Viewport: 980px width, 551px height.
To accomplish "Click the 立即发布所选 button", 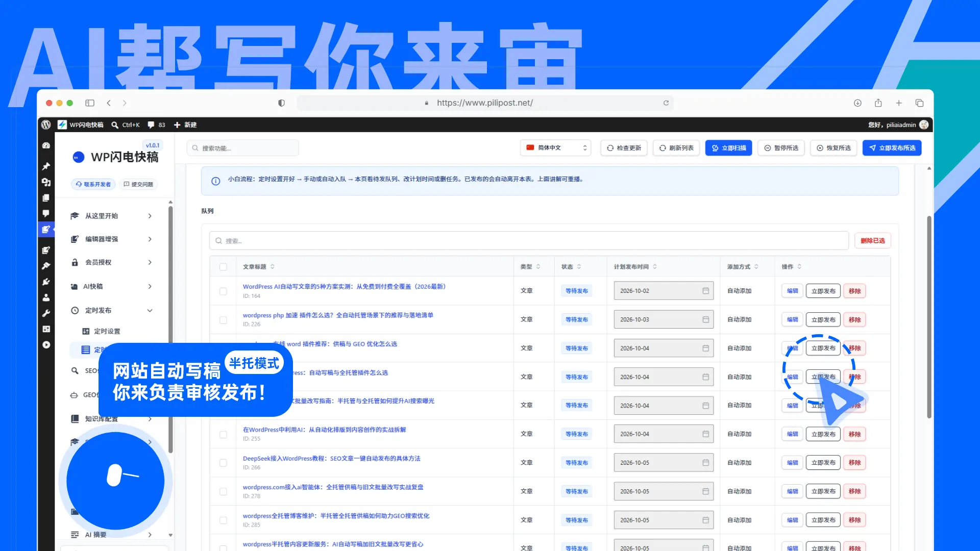I will click(x=892, y=148).
